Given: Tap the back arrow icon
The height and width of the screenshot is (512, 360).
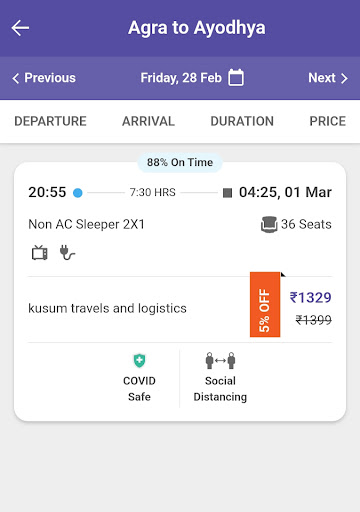Looking at the screenshot, I should [20, 28].
